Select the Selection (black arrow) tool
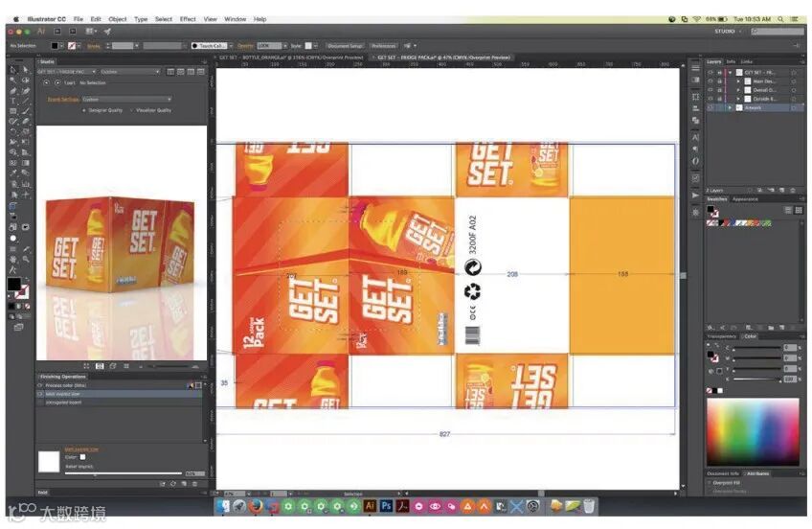 pyautogui.click(x=13, y=69)
